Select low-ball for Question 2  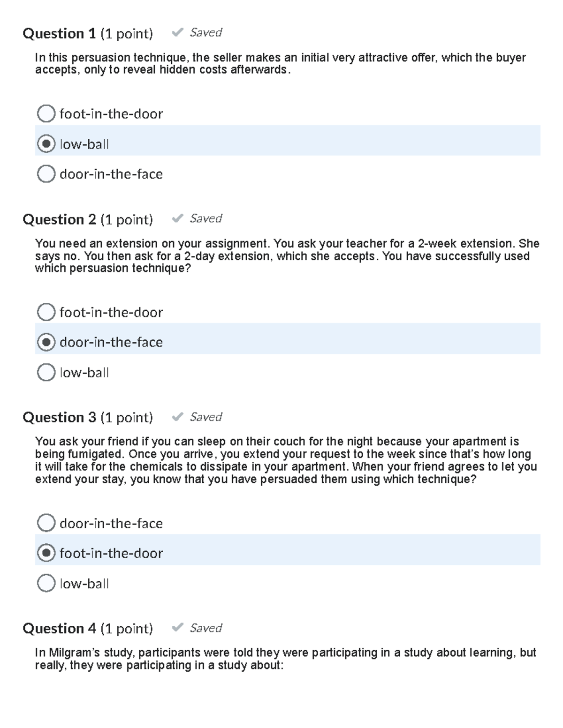click(x=47, y=372)
